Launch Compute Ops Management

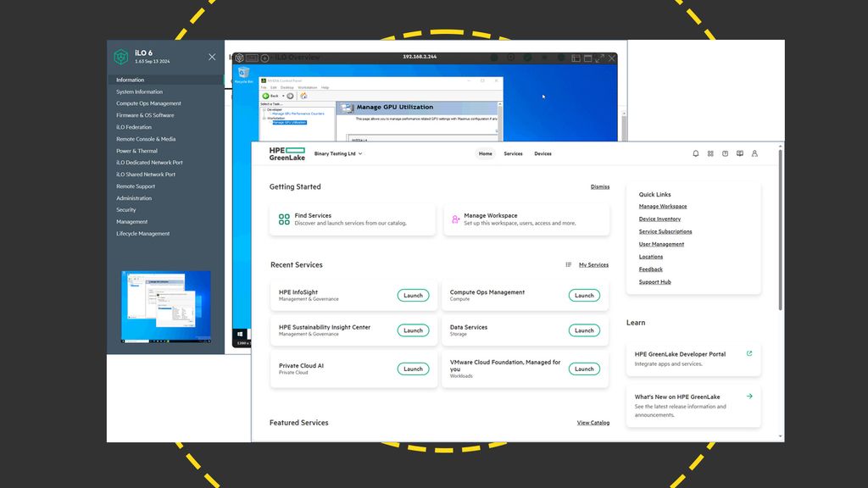pyautogui.click(x=583, y=295)
